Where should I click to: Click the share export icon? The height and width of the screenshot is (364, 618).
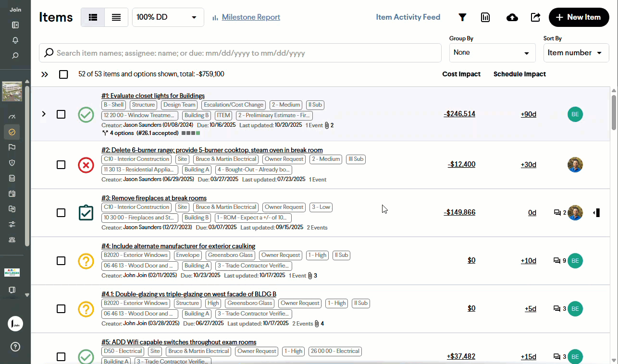click(535, 17)
